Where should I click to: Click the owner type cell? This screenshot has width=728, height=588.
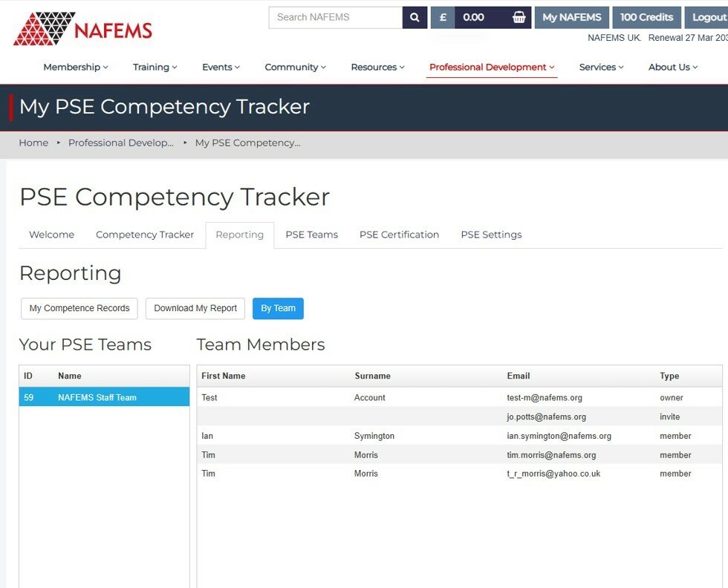(672, 398)
